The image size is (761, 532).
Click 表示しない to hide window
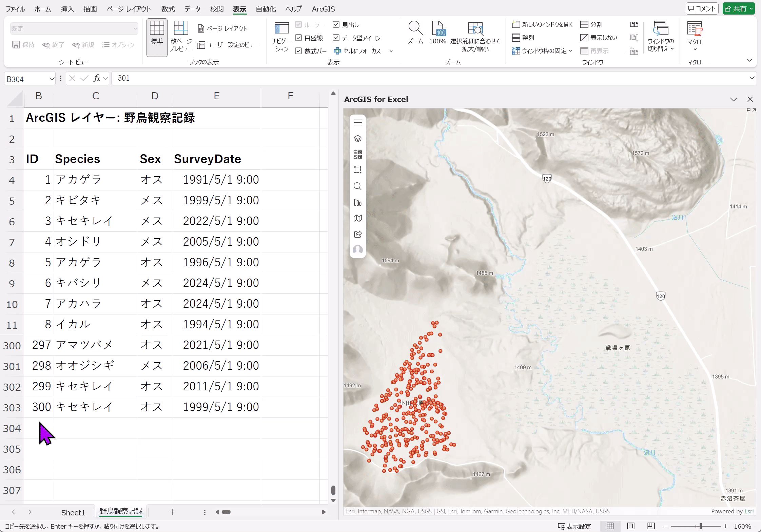coord(599,38)
